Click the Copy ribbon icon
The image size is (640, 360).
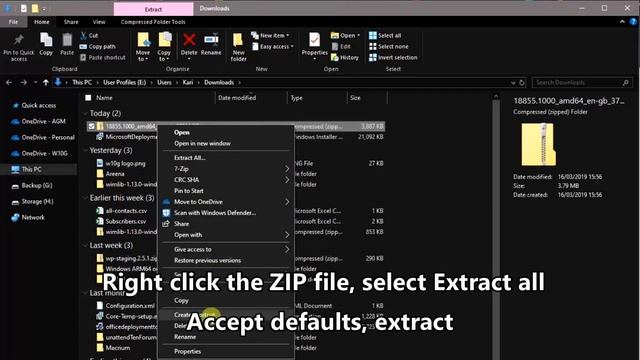46,40
